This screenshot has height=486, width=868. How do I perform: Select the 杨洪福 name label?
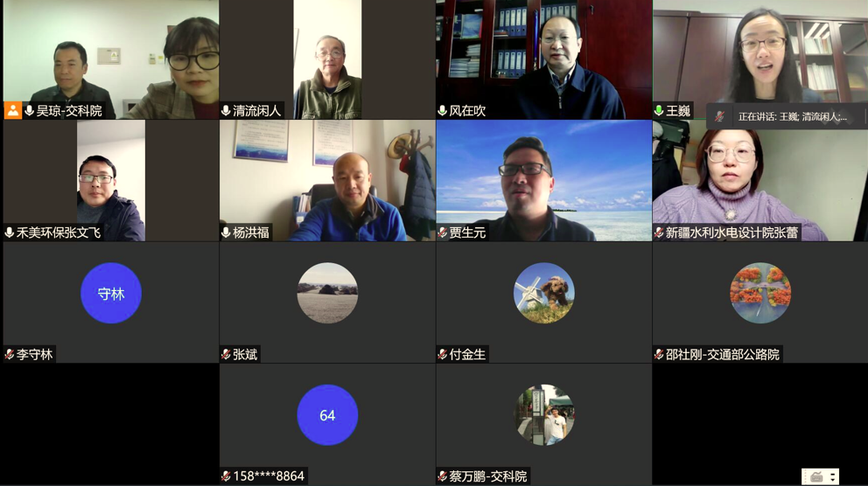[x=251, y=233]
